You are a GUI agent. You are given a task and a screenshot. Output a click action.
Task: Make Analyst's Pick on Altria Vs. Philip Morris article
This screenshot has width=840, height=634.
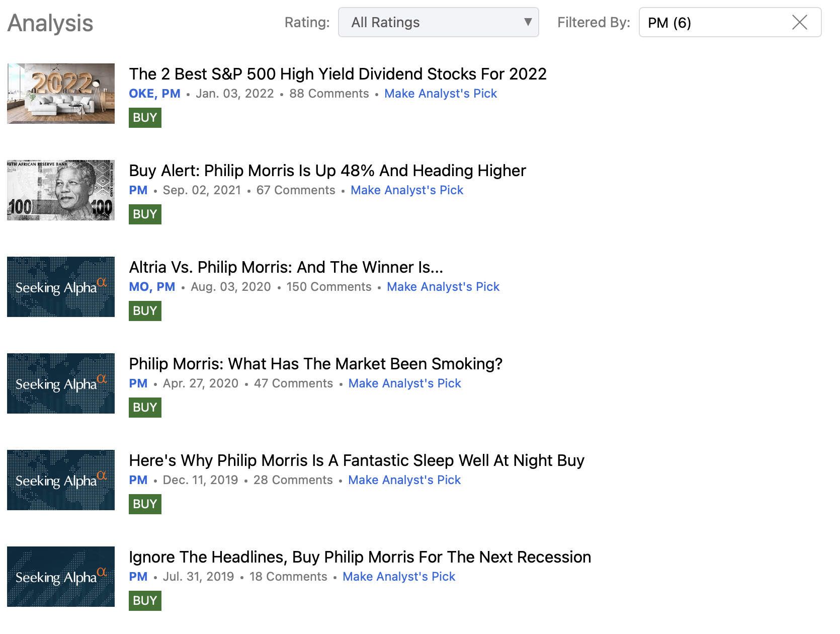point(443,286)
